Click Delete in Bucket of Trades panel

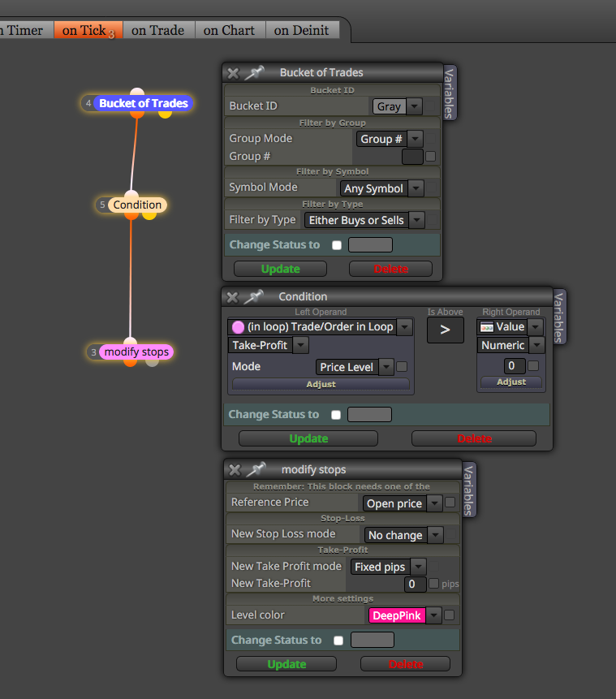tap(391, 270)
